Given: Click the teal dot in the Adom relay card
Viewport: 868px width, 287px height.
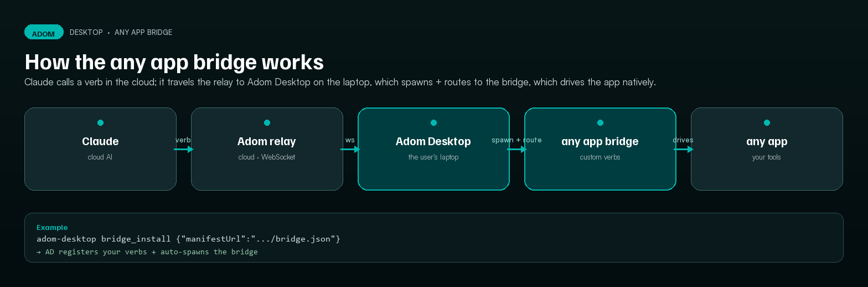Looking at the screenshot, I should [267, 123].
